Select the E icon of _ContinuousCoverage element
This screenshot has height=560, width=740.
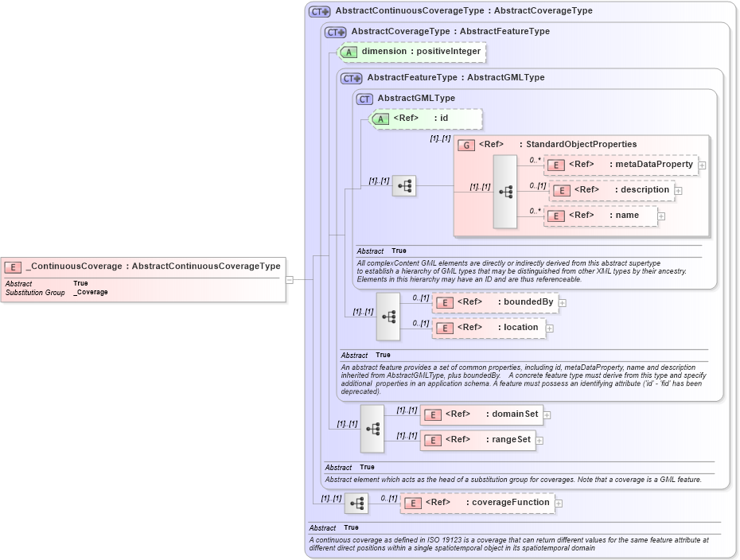pos(11,266)
